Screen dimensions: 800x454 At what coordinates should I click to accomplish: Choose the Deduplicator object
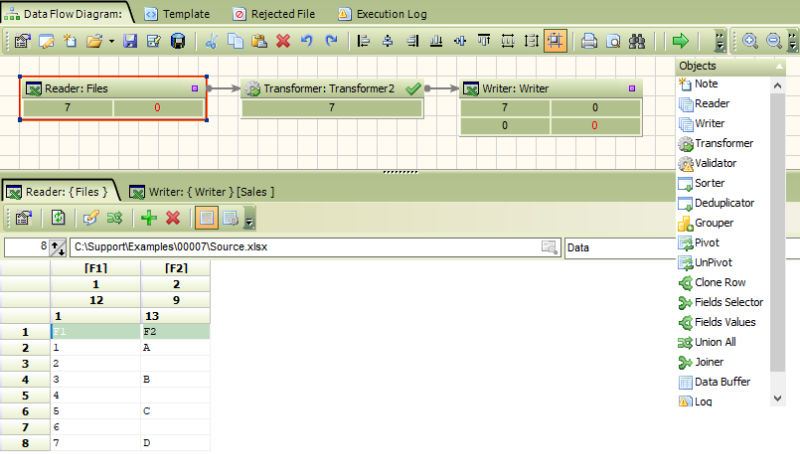pyautogui.click(x=716, y=203)
